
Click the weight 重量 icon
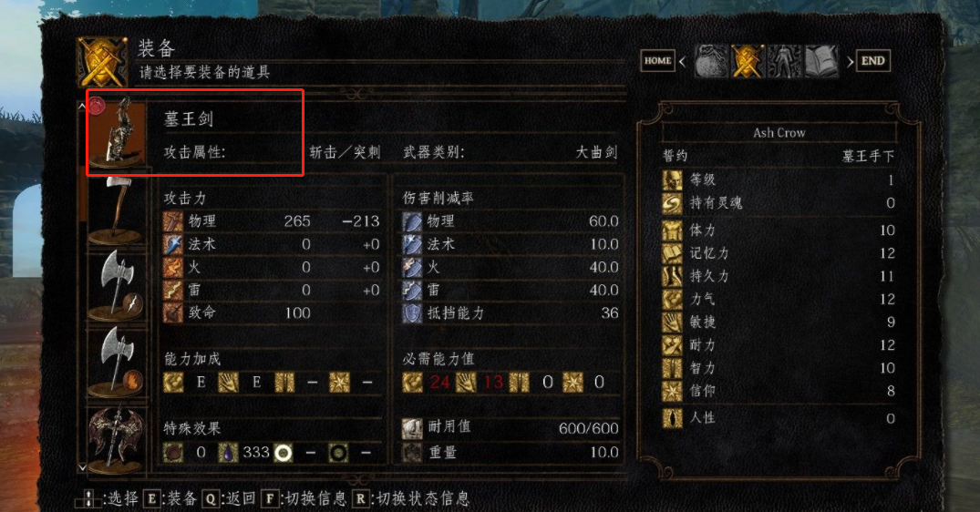[411, 453]
